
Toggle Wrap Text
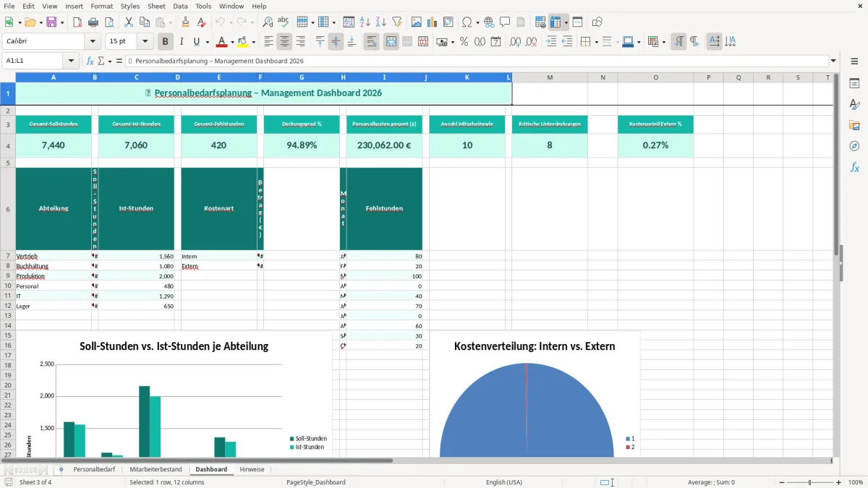(x=372, y=42)
